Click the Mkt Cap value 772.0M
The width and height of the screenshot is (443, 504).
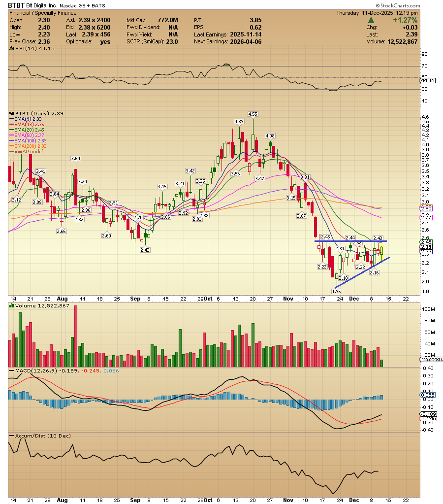168,20
